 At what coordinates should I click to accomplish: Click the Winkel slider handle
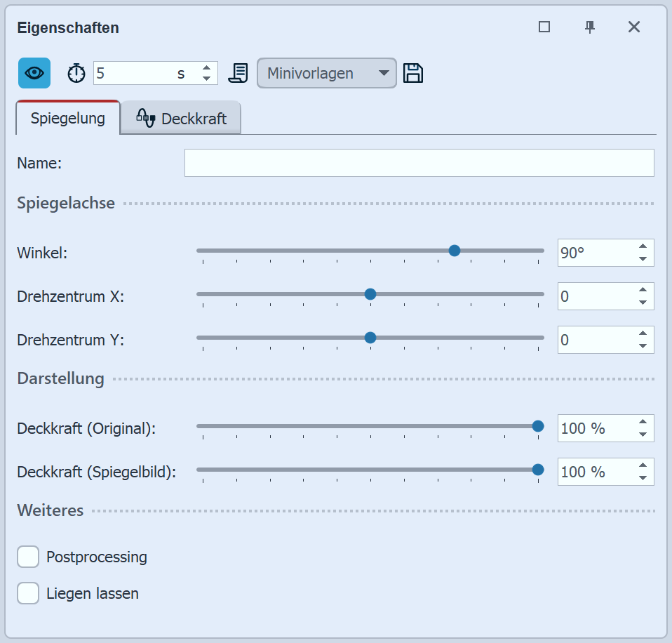coord(455,251)
